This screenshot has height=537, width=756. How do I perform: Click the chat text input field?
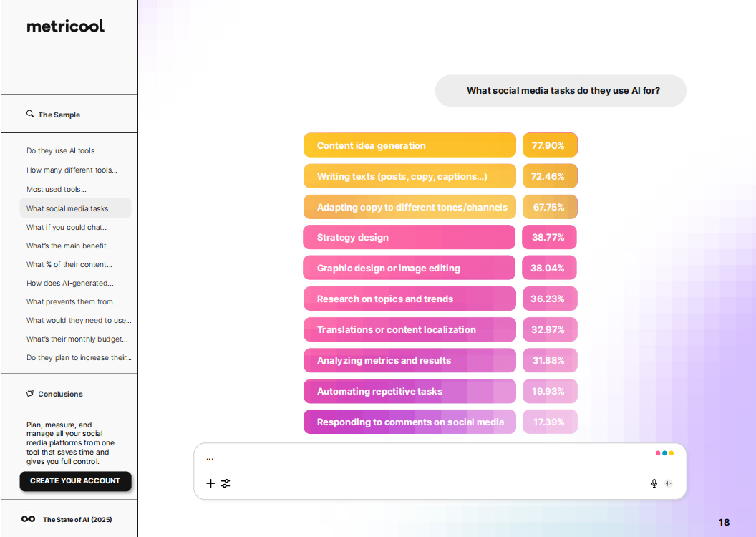pos(422,458)
